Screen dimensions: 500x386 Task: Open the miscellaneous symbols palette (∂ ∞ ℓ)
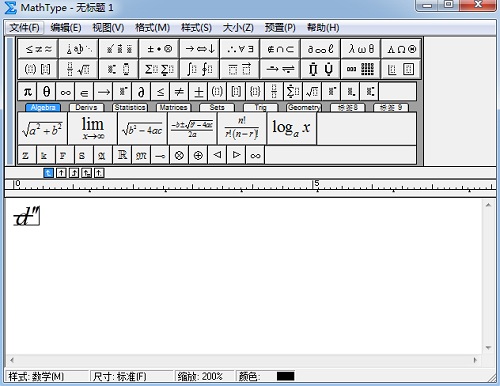[321, 49]
